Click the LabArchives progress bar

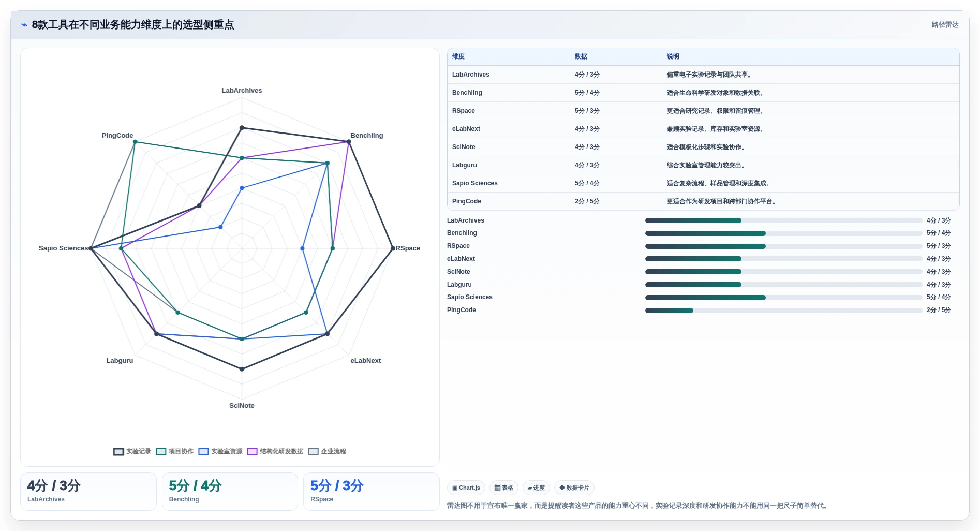(x=783, y=220)
